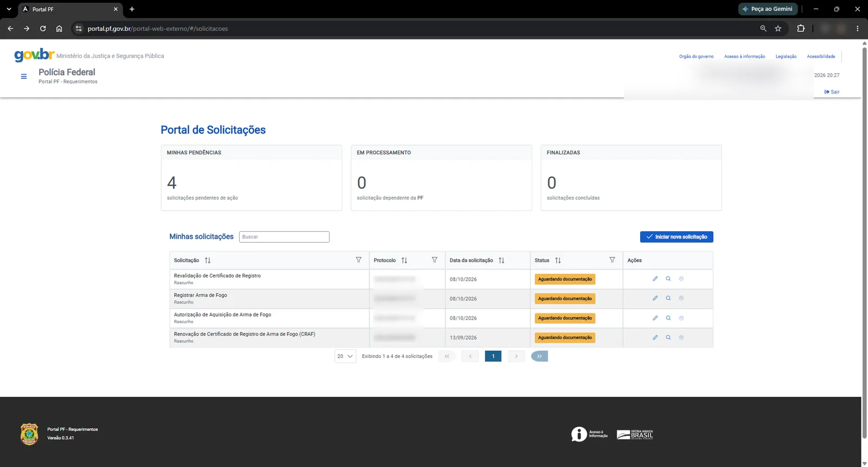Log out using the Sair link
The image size is (868, 467).
pyautogui.click(x=832, y=92)
